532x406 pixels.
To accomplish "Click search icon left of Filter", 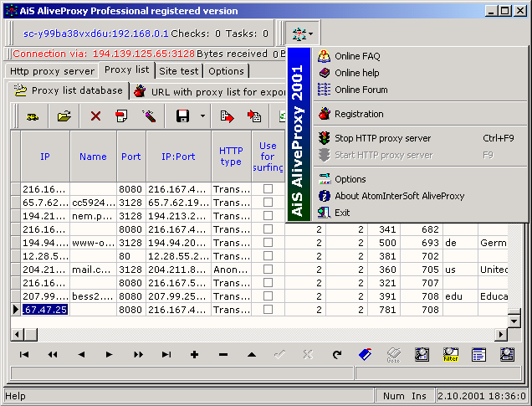I will pyautogui.click(x=422, y=355).
